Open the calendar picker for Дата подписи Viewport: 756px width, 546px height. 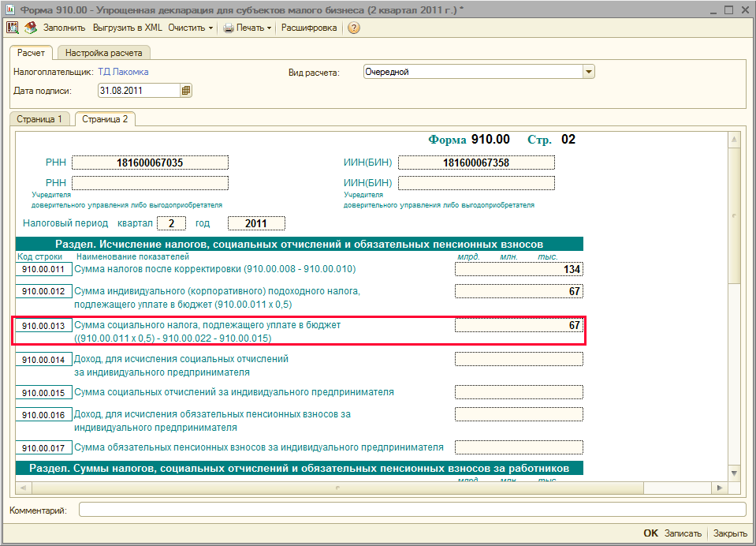pyautogui.click(x=186, y=91)
